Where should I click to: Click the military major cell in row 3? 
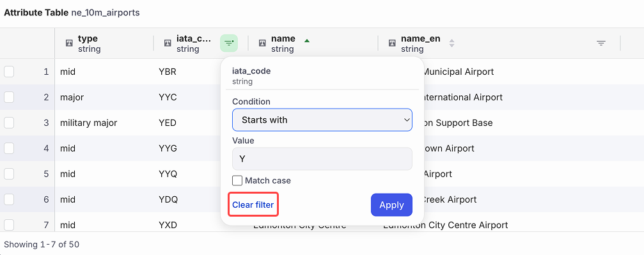89,123
